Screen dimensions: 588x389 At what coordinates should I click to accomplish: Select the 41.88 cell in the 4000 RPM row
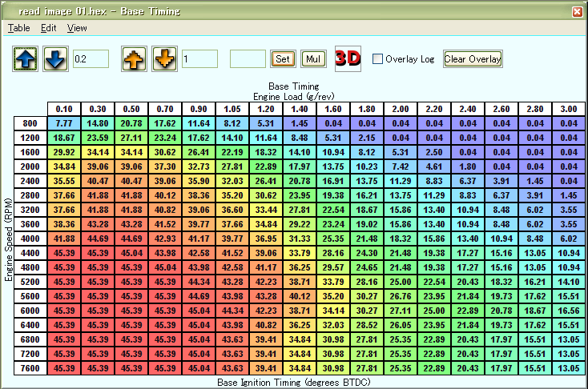63,239
